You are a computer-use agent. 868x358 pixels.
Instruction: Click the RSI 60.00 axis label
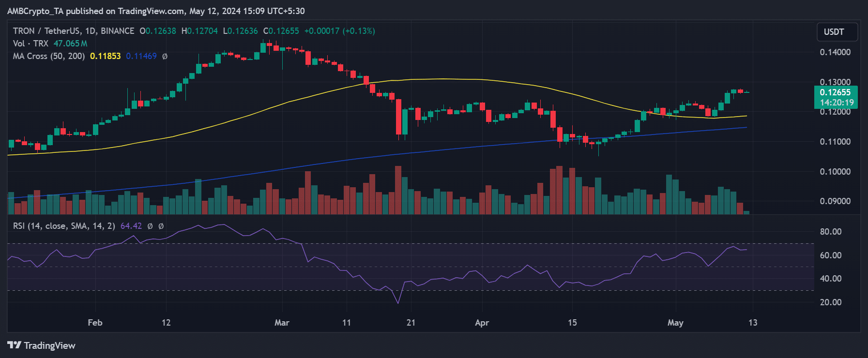pos(831,255)
